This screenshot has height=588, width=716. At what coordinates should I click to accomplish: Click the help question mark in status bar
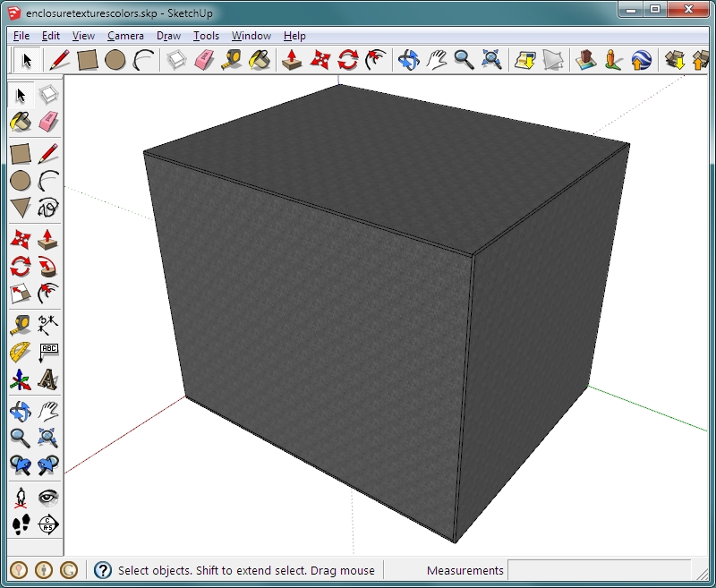tap(103, 570)
